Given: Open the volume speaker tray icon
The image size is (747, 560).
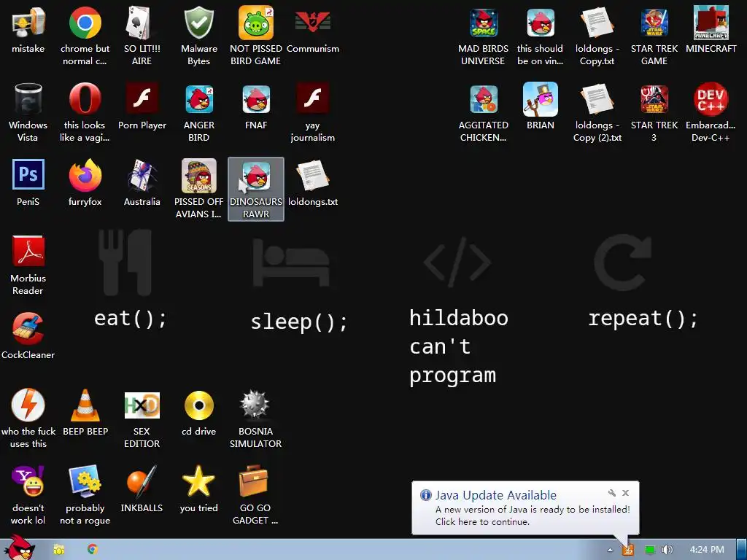Looking at the screenshot, I should coord(667,550).
